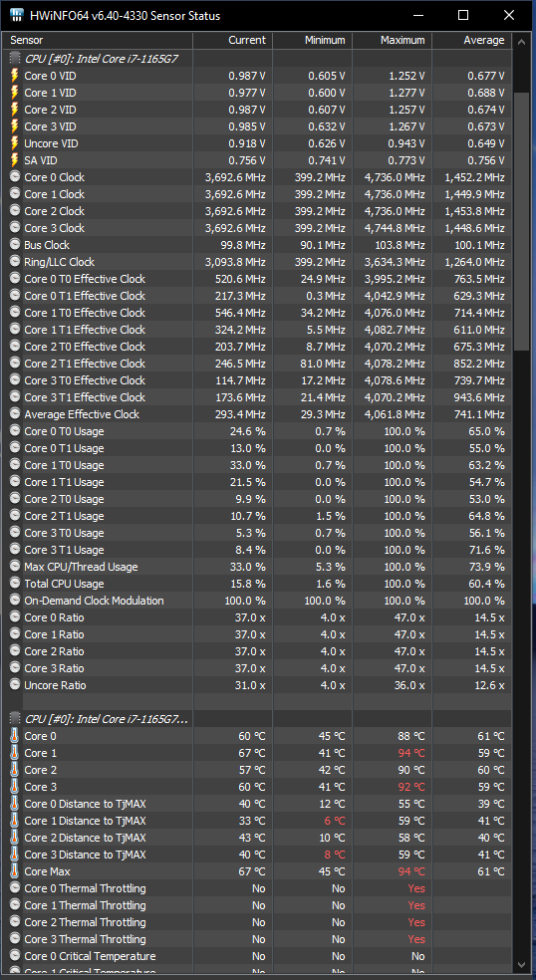Click the red 6 °C minimum distance to TjMAX

[335, 820]
